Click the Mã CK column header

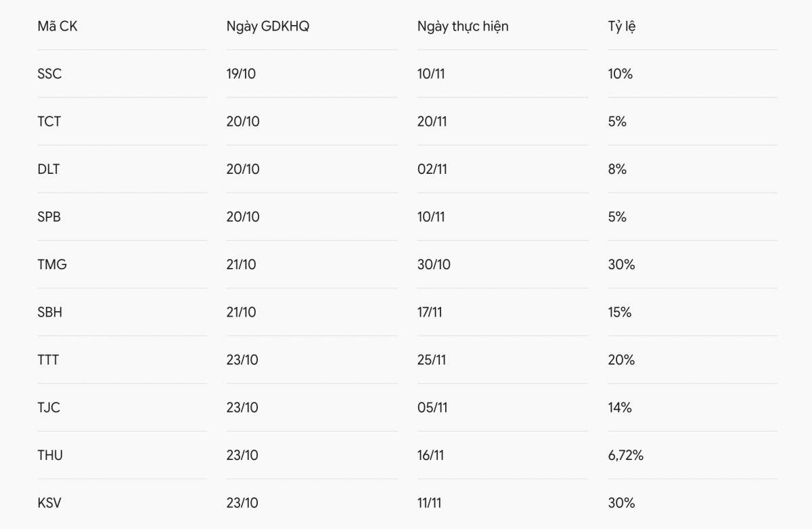pyautogui.click(x=58, y=26)
